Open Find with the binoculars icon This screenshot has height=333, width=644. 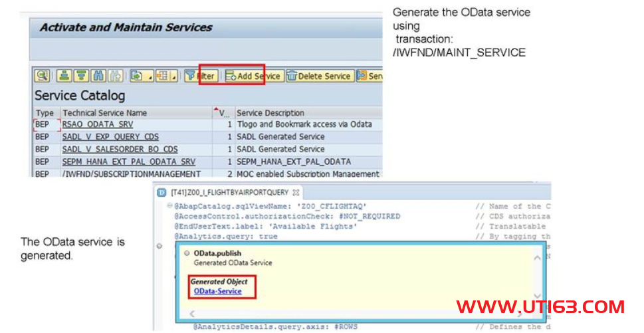point(98,76)
